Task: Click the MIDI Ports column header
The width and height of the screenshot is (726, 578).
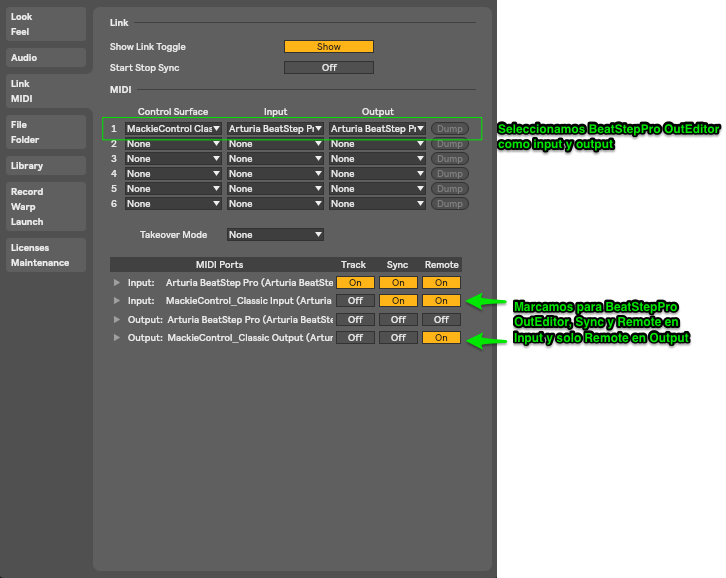Action: pyautogui.click(x=219, y=265)
